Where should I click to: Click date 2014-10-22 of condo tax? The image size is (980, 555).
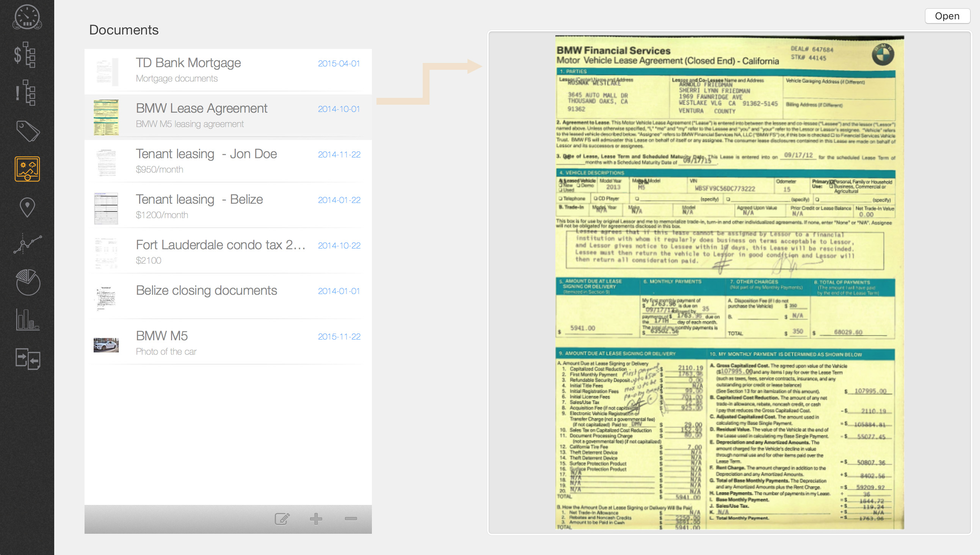tap(339, 245)
